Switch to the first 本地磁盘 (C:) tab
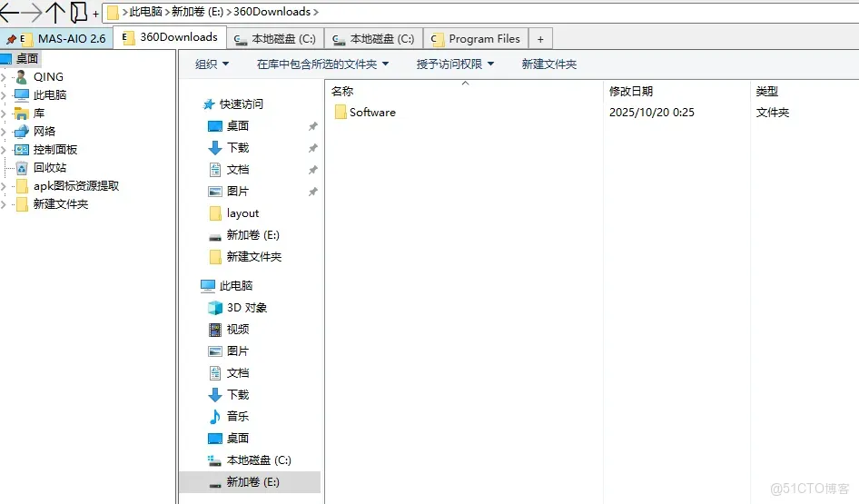Viewport: 859px width, 504px height. (x=275, y=39)
